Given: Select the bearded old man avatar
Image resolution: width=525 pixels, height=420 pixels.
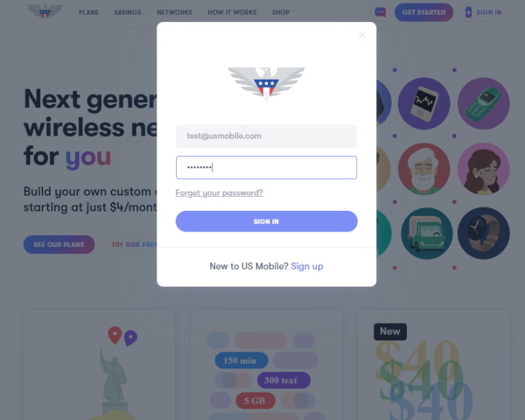Looking at the screenshot, I should click(x=423, y=169).
